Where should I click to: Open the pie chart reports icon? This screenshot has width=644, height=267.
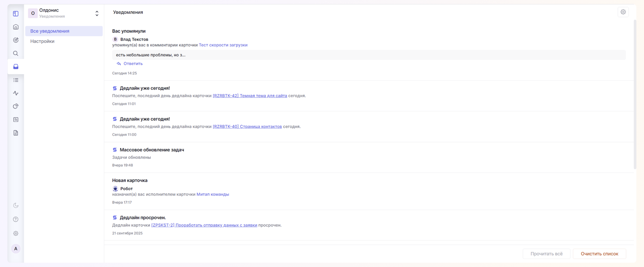click(15, 106)
